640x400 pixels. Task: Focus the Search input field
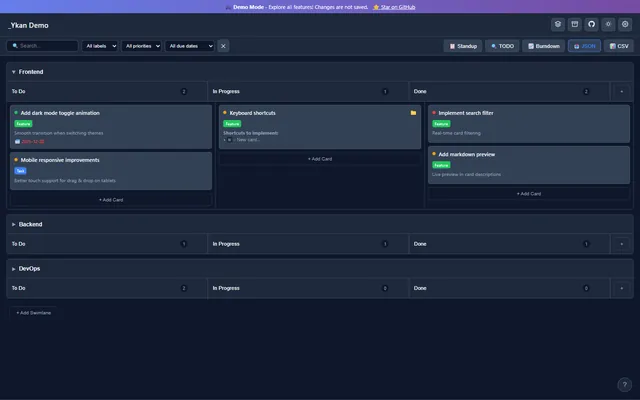pyautogui.click(x=42, y=46)
